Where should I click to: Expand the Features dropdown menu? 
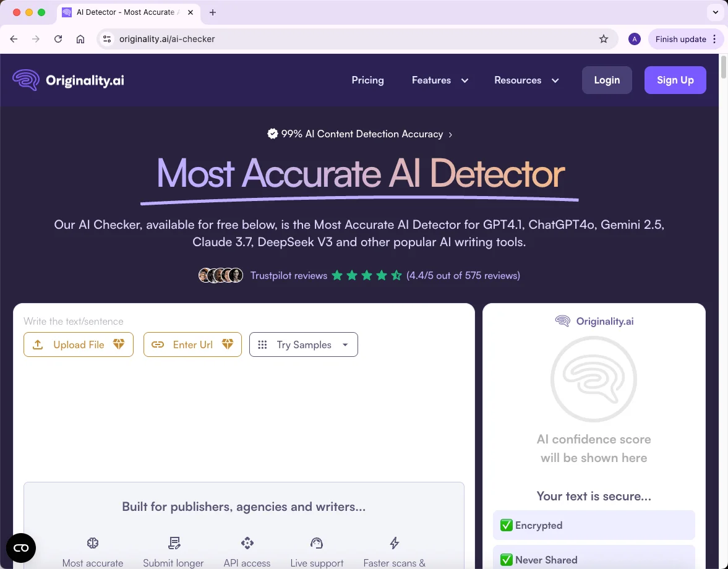440,80
